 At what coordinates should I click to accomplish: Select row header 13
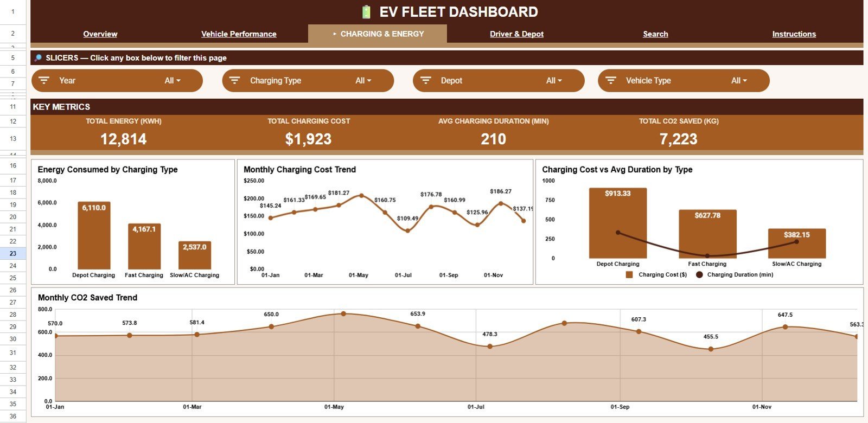[x=13, y=139]
